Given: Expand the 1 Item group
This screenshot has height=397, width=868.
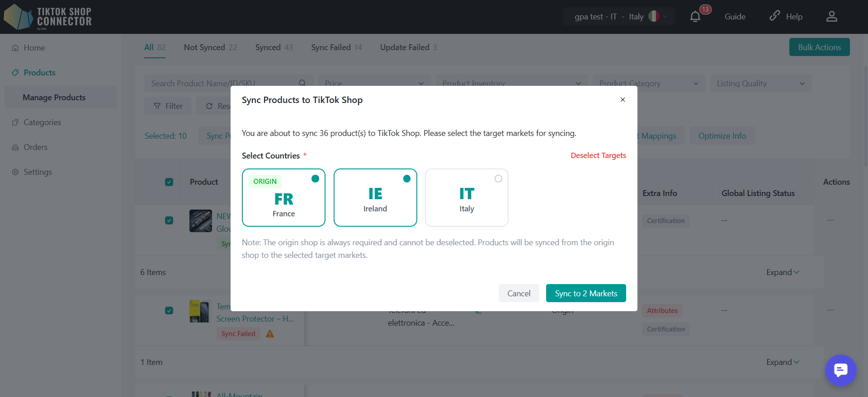Looking at the screenshot, I should [x=783, y=362].
